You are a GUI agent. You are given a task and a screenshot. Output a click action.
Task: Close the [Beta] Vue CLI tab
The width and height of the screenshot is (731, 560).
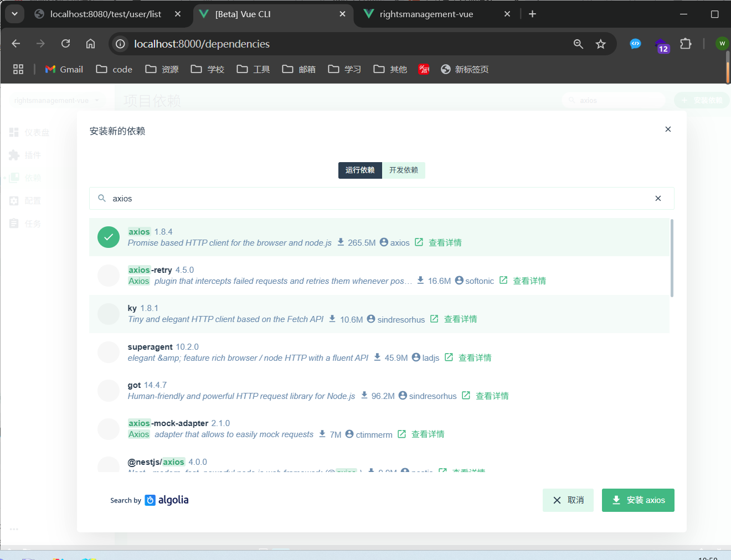point(343,14)
